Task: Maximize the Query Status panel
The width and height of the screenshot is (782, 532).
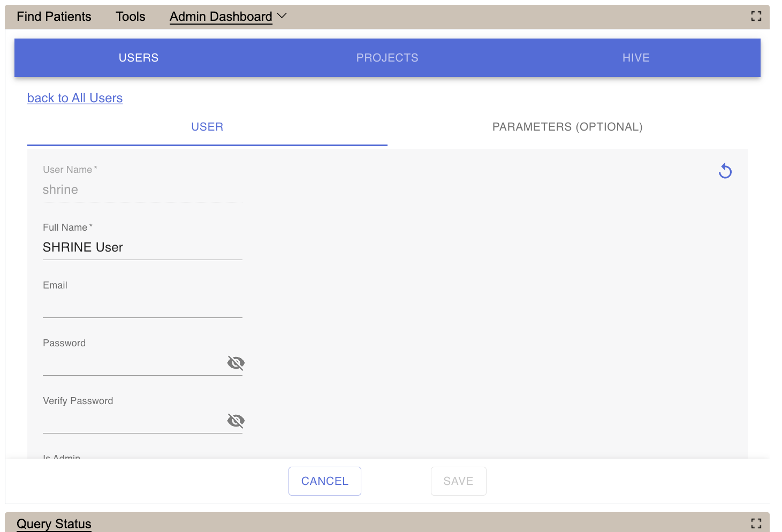Action: coord(756,523)
